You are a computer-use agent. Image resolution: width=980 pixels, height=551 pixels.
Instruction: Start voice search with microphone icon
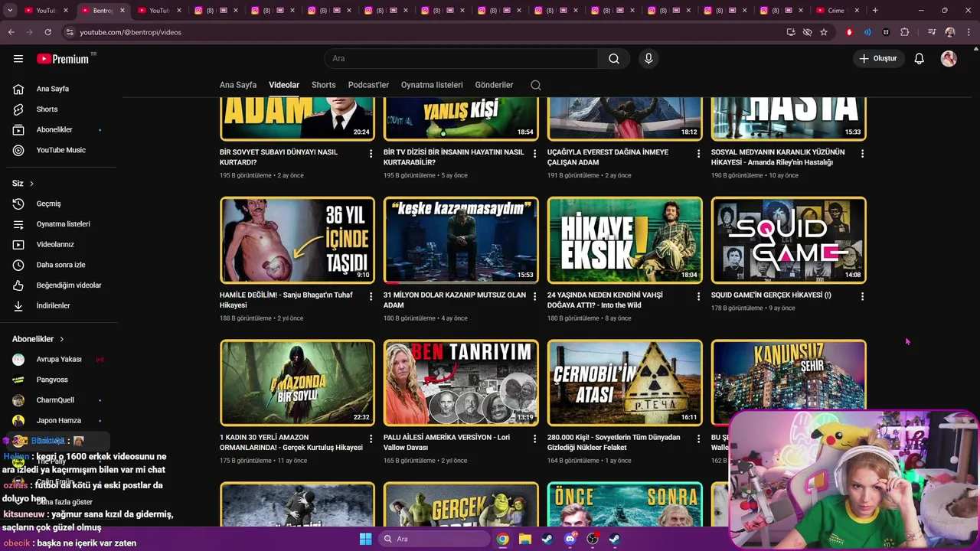[x=648, y=59]
